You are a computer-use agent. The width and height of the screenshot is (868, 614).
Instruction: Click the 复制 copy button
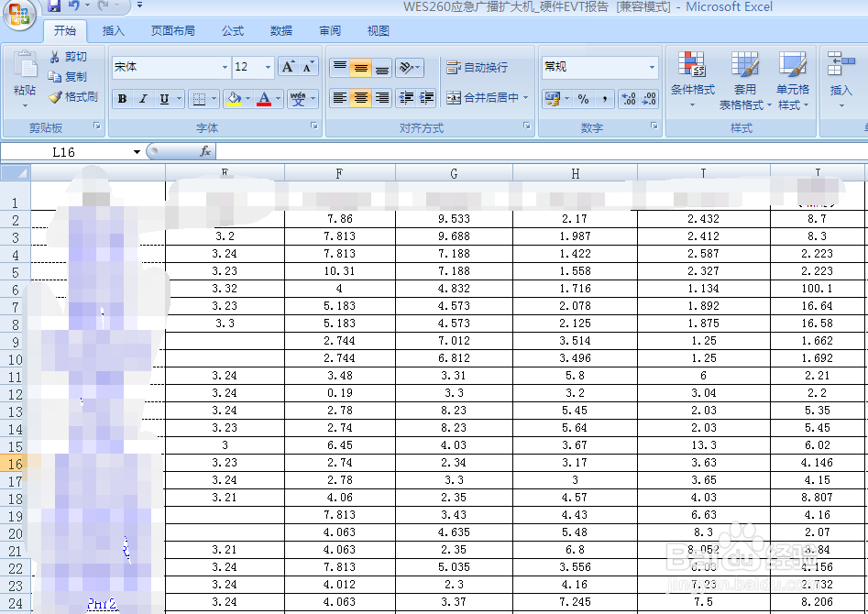[69, 76]
